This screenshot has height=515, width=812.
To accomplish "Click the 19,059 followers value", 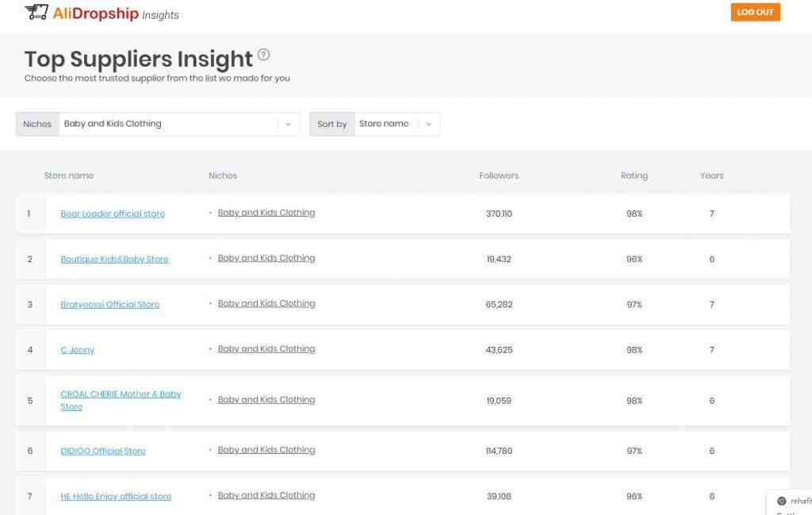I will click(x=499, y=401).
